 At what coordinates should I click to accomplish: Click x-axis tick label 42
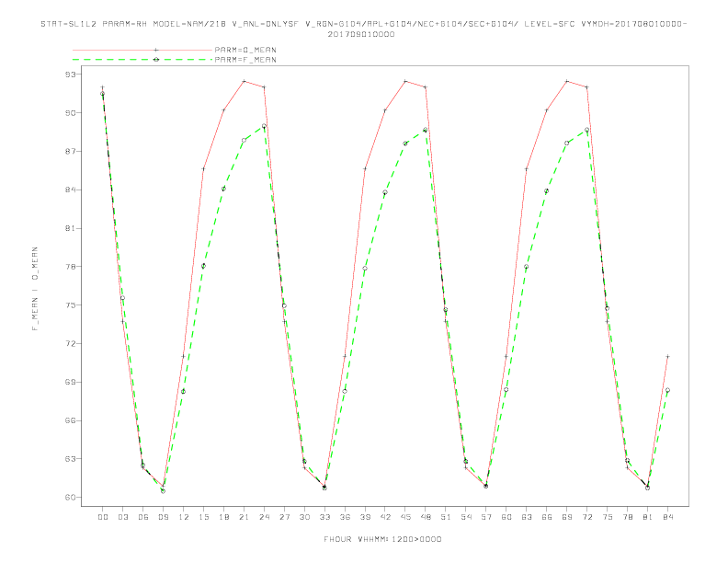(x=385, y=517)
